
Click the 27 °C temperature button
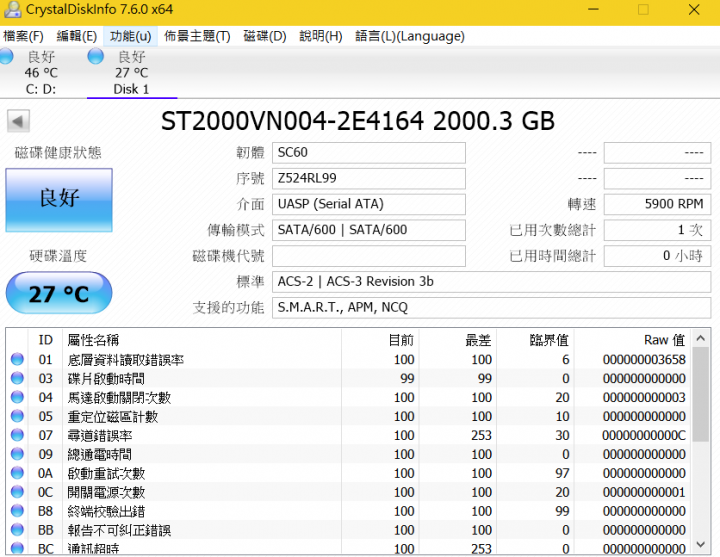click(59, 293)
